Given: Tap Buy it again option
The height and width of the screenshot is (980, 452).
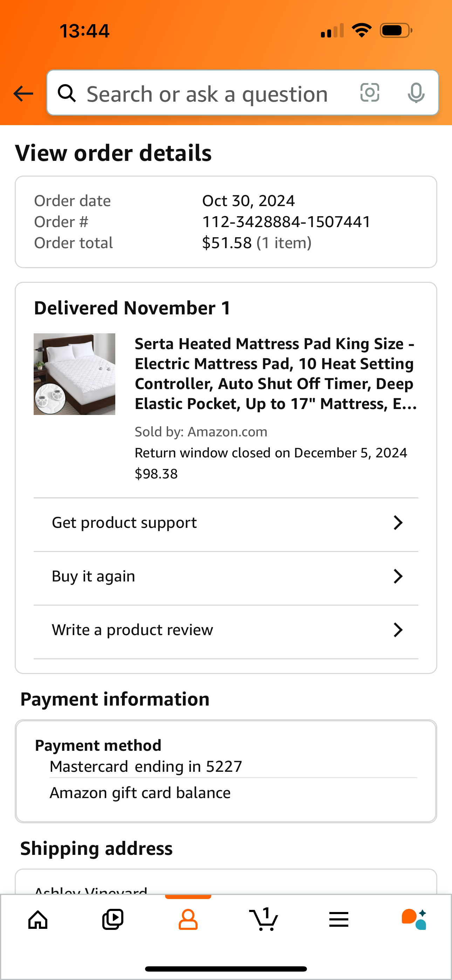Looking at the screenshot, I should [x=226, y=577].
